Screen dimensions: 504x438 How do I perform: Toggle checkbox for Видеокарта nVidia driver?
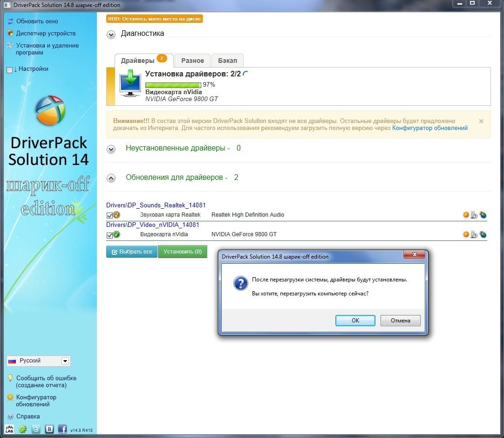point(109,235)
